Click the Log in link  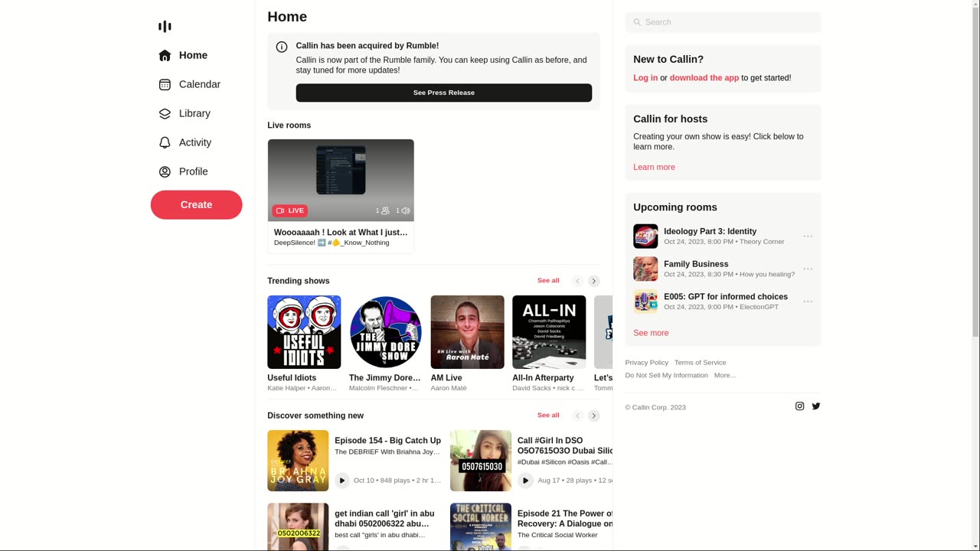click(x=645, y=77)
